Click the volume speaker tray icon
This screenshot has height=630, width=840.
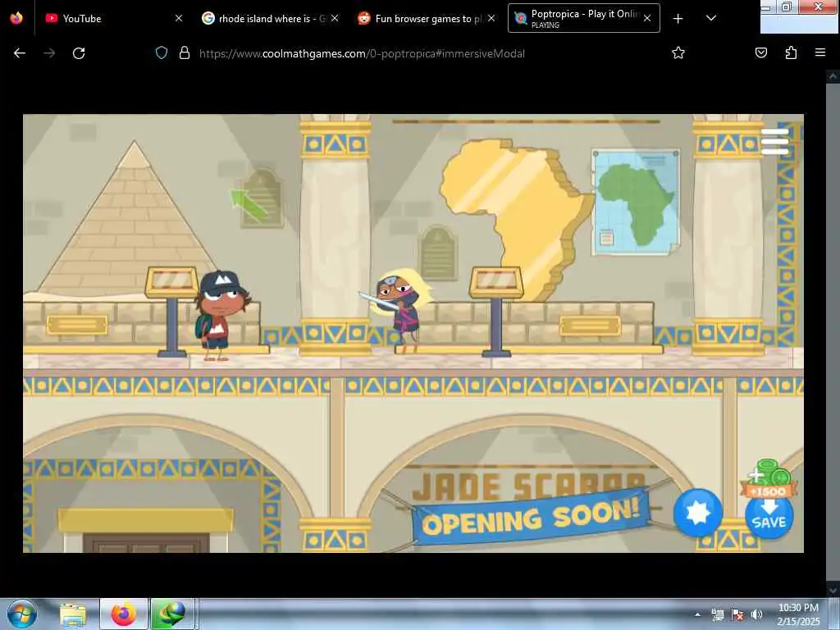click(757, 614)
